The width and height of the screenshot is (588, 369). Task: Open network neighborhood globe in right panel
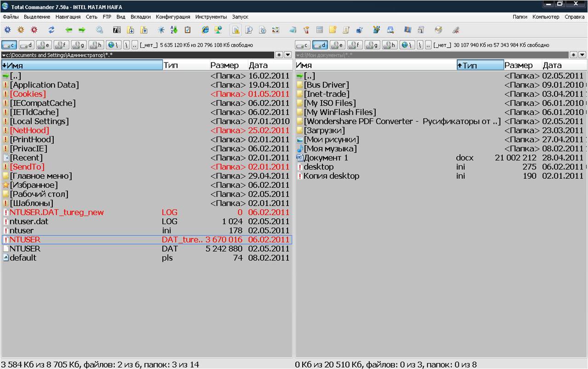407,45
